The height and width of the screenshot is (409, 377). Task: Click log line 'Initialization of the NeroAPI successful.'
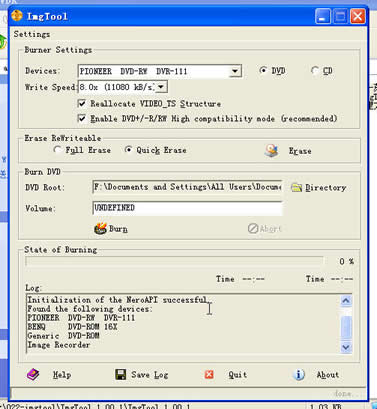coord(119,300)
